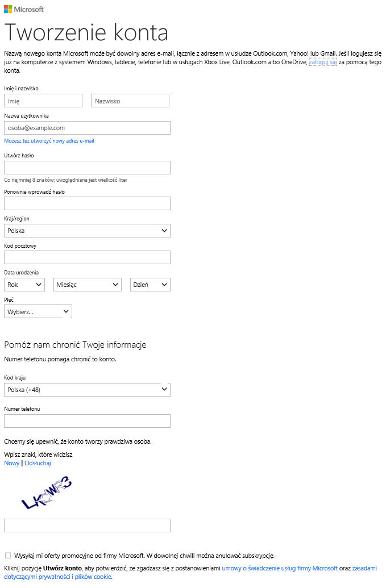
Task: Open the Kraj/region dropdown
Action: (87, 231)
